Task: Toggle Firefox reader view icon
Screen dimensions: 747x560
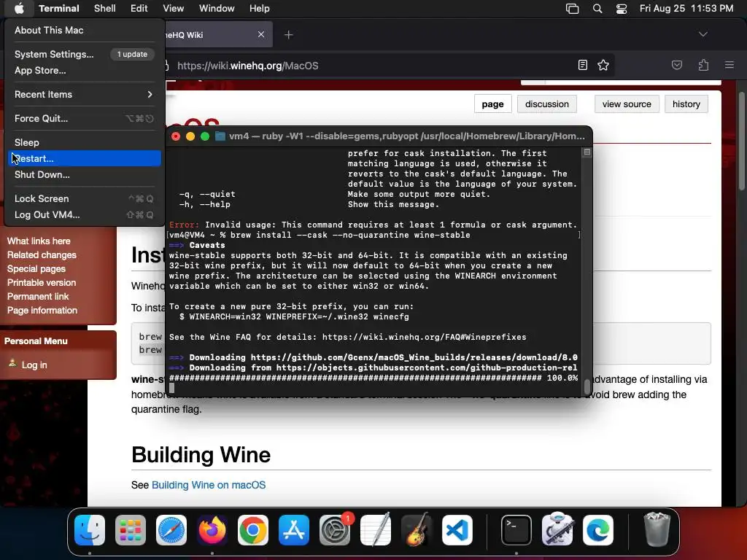Action: (583, 65)
